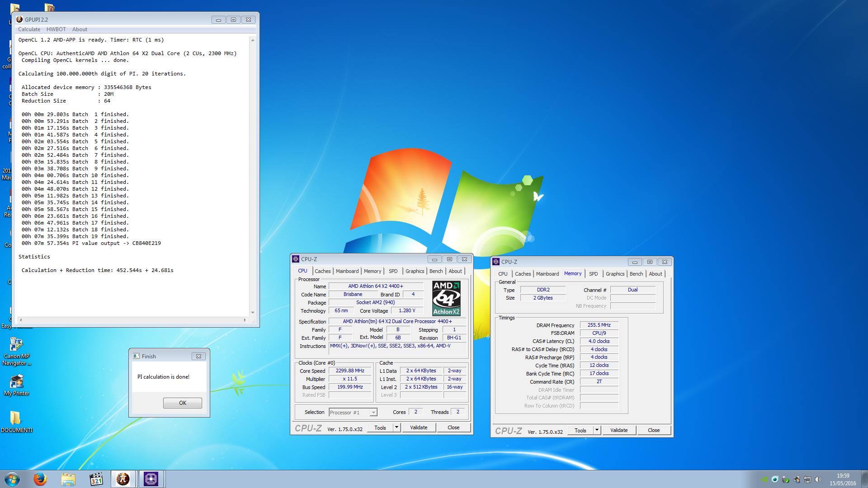The width and height of the screenshot is (868, 488).
Task: Click the printer assistant tray icon
Action: coord(797,479)
